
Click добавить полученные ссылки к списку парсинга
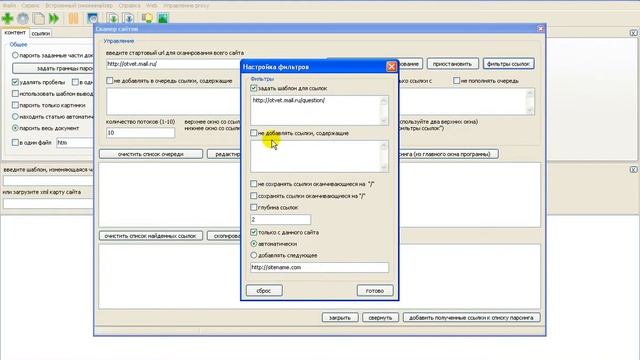pyautogui.click(x=471, y=318)
